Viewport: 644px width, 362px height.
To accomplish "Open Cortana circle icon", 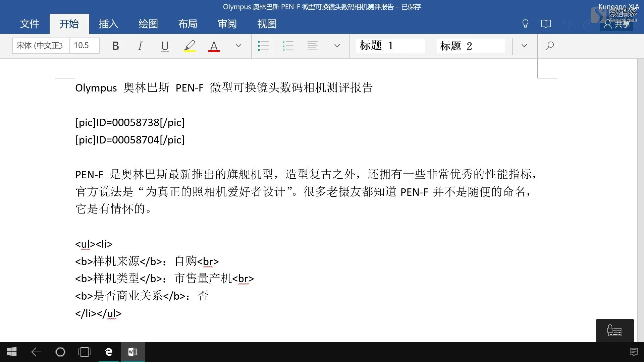I will [x=60, y=352].
